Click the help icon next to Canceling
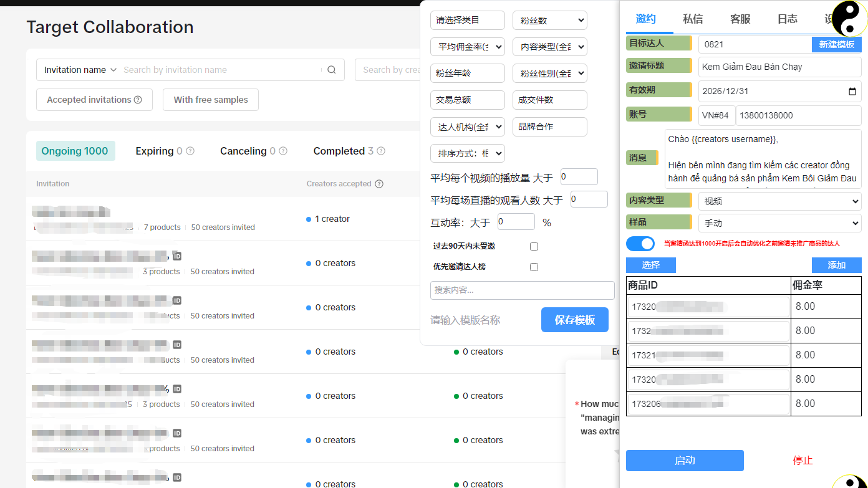868x488 pixels. click(283, 151)
